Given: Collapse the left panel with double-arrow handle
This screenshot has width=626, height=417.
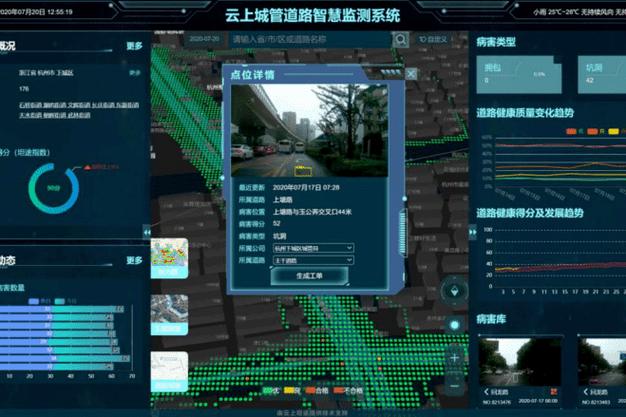Looking at the screenshot, I should click(x=147, y=232).
